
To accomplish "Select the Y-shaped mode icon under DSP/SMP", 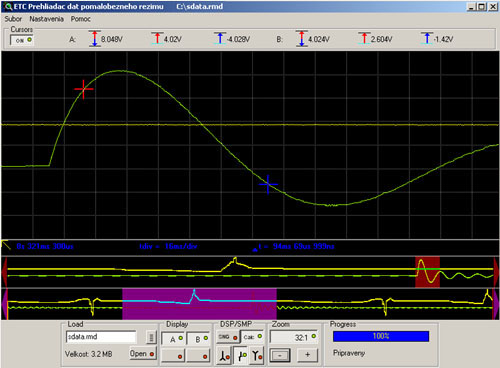I will point(257,356).
